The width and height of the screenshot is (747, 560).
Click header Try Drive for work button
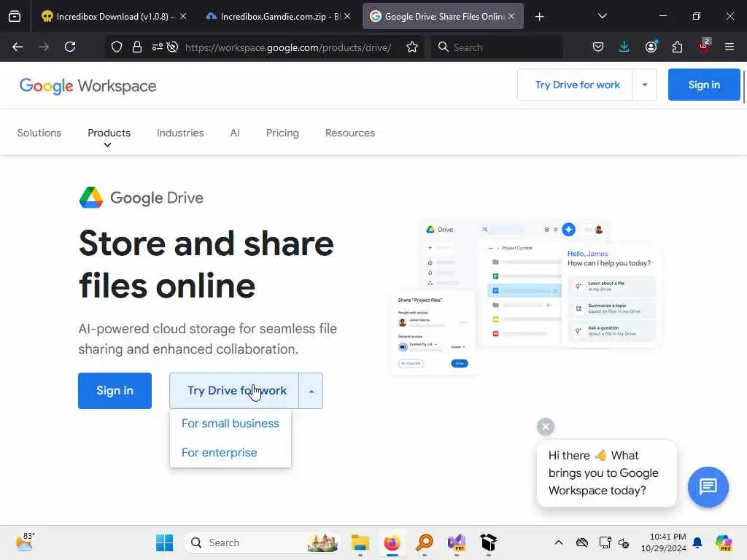(575, 85)
